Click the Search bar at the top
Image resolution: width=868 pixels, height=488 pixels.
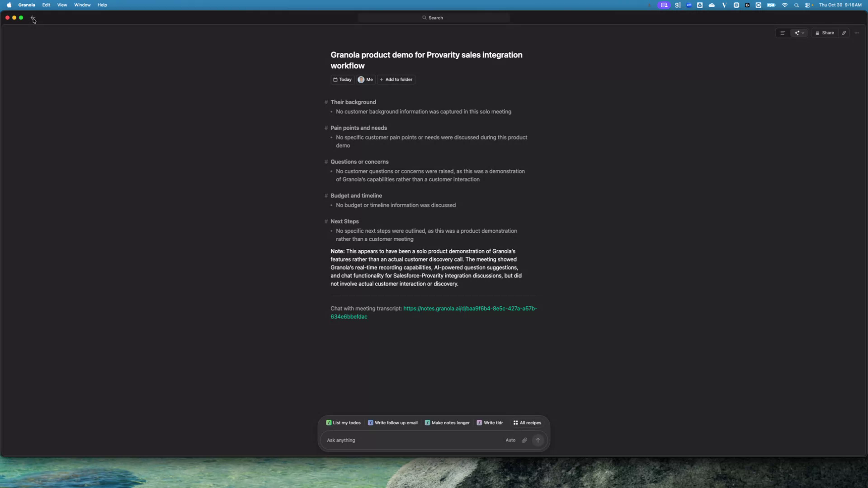point(433,18)
